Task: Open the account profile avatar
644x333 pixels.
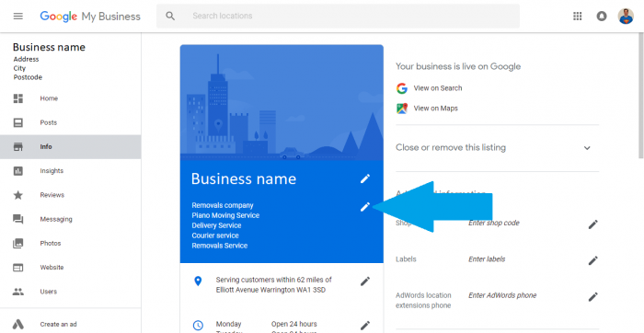Action: click(626, 16)
